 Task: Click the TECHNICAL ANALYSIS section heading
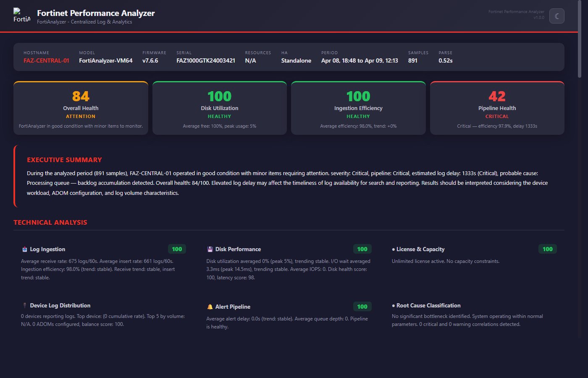50,222
